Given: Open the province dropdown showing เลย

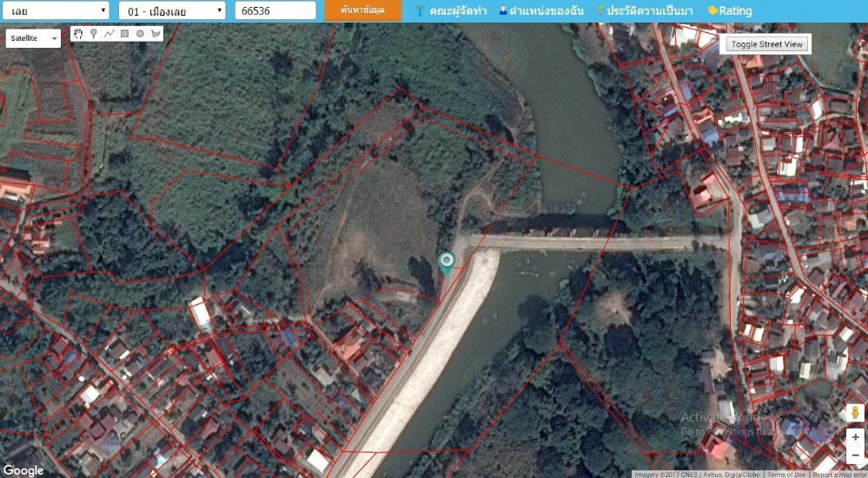Looking at the screenshot, I should coord(56,10).
